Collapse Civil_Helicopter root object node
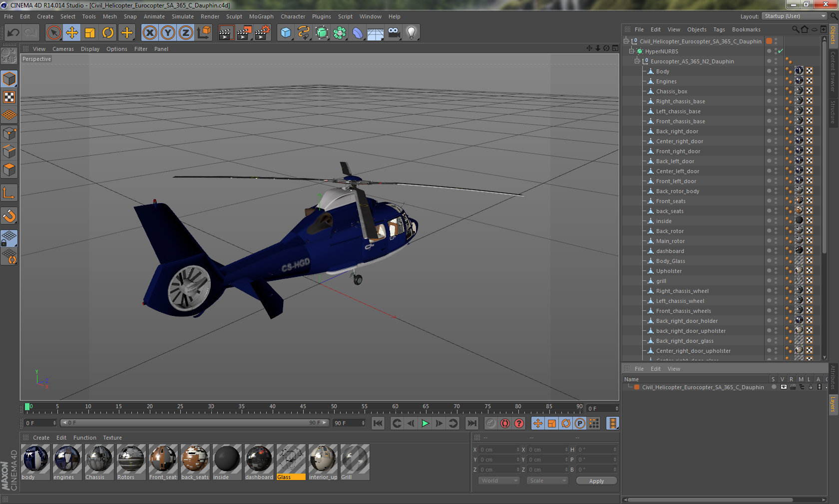 pos(626,41)
